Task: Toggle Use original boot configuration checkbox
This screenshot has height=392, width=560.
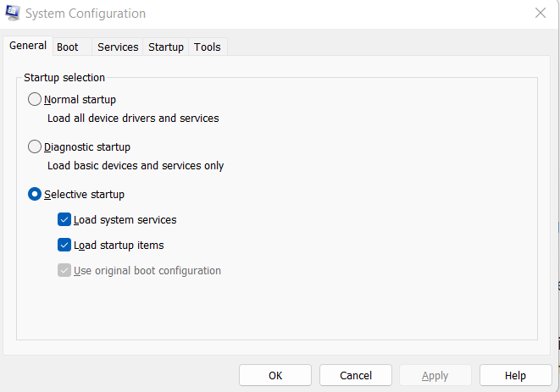Action: (64, 271)
